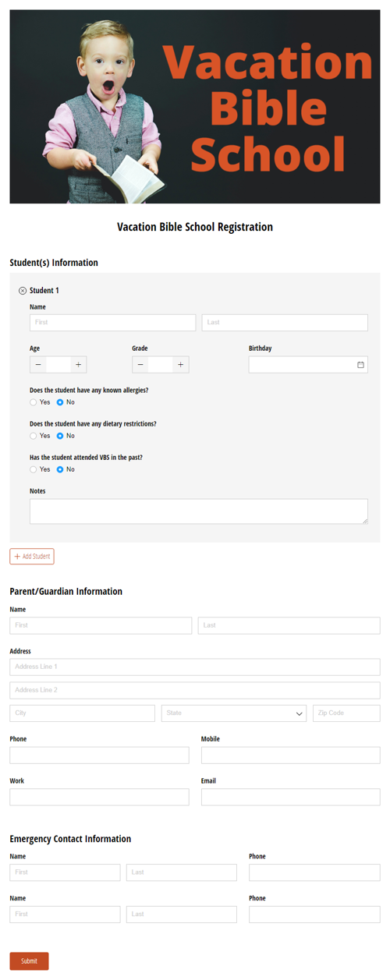
Task: Decrease Age with the minus button
Action: (x=38, y=364)
